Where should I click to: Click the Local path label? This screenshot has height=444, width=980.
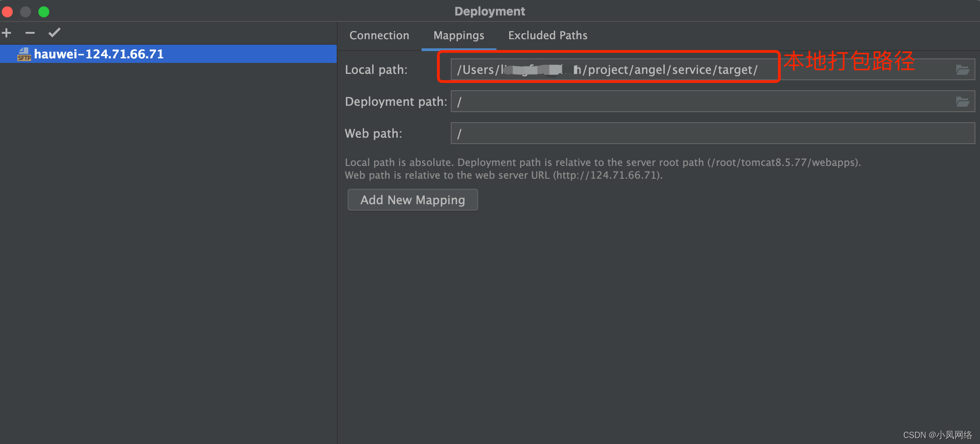(x=376, y=69)
